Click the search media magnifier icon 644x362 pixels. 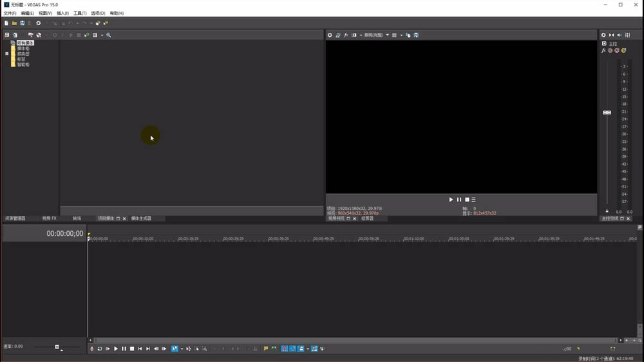pos(109,35)
